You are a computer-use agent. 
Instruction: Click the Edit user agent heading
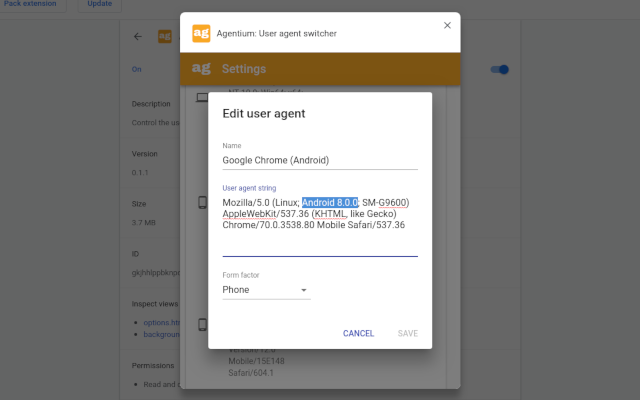pyautogui.click(x=264, y=113)
